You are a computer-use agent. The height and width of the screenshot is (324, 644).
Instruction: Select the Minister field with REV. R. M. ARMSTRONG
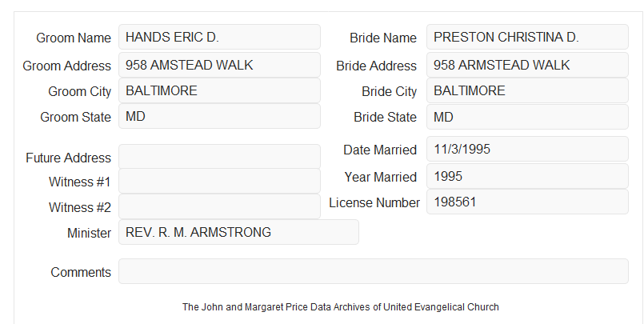[238, 232]
